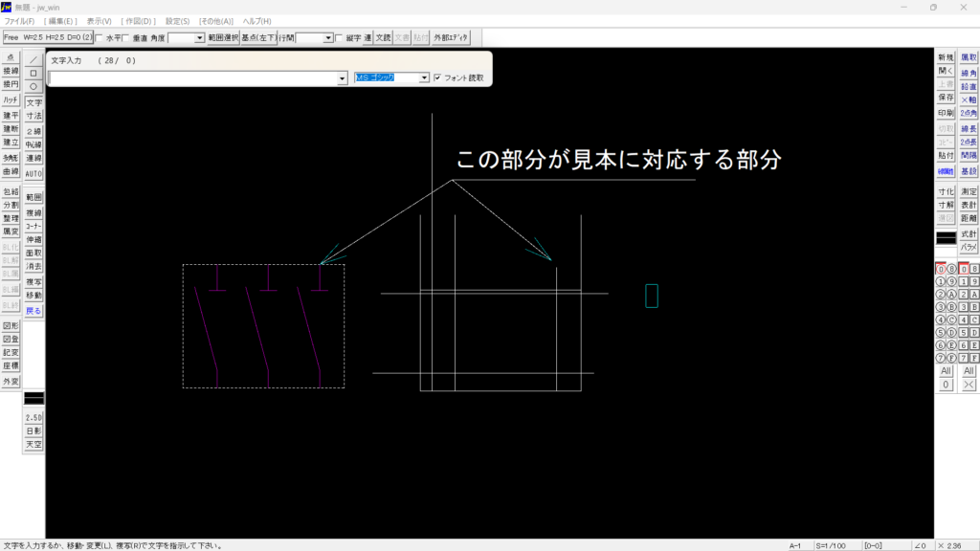Screen dimensions: 980x551
Task: Click inside the 文字入力 text field
Action: point(191,78)
